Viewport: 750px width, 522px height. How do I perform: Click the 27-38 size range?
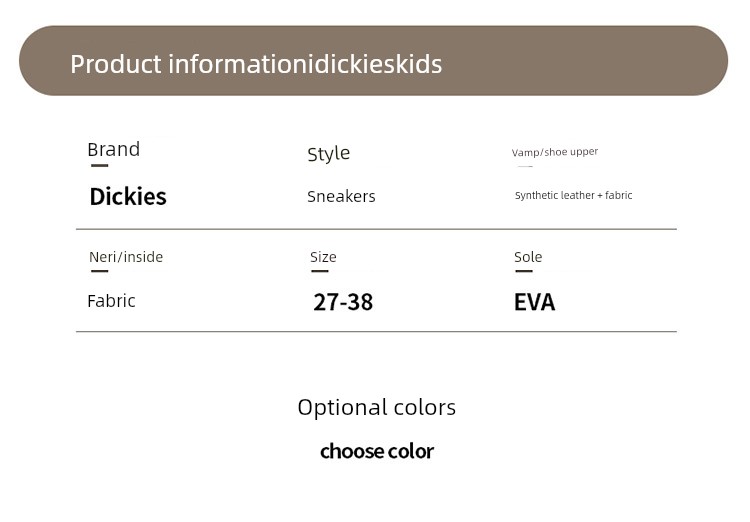click(x=343, y=302)
